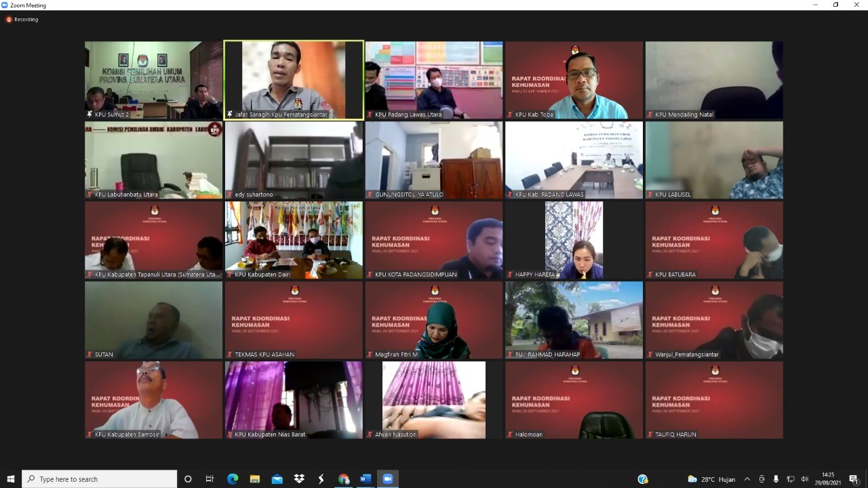This screenshot has width=868, height=488.
Task: Toggle the microphone icon in system tray
Action: tap(776, 479)
